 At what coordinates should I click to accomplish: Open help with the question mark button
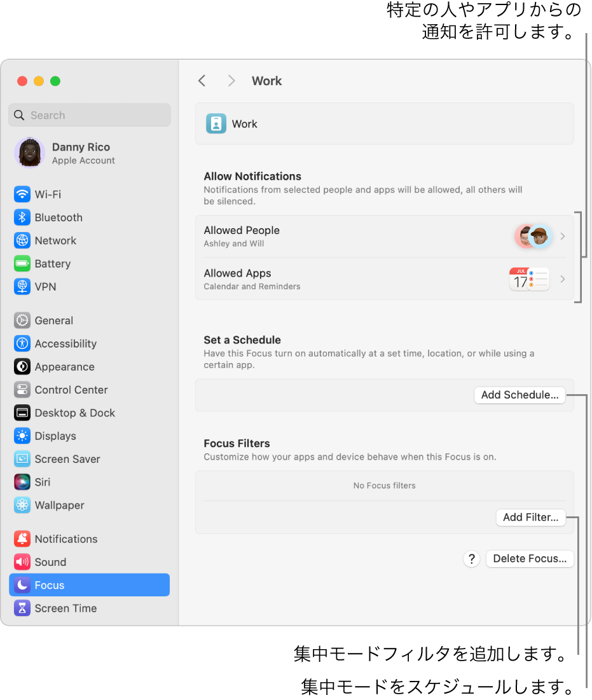pyautogui.click(x=471, y=559)
